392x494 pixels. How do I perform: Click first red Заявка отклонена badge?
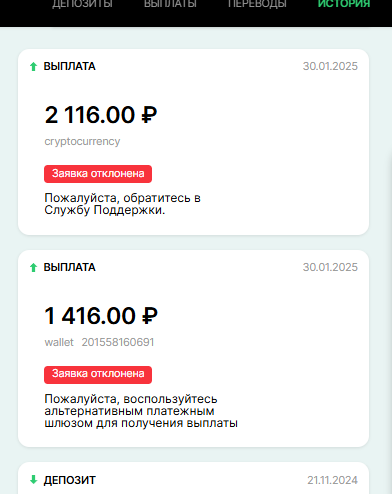(98, 174)
